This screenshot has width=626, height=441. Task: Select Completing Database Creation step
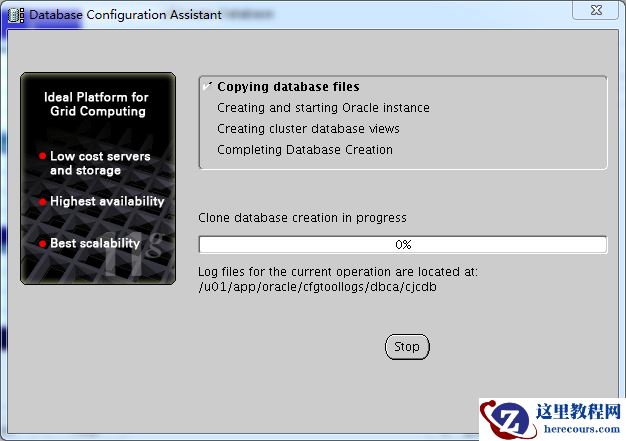point(305,150)
